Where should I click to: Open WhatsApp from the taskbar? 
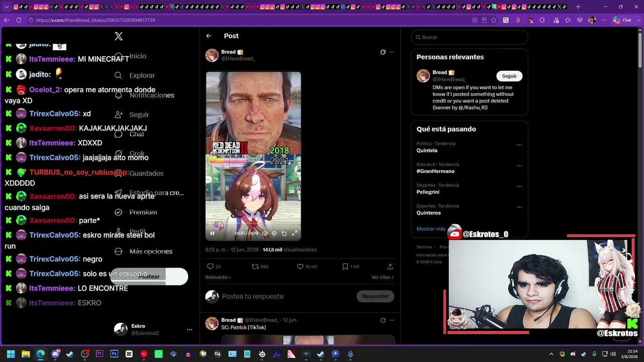pos(158,354)
